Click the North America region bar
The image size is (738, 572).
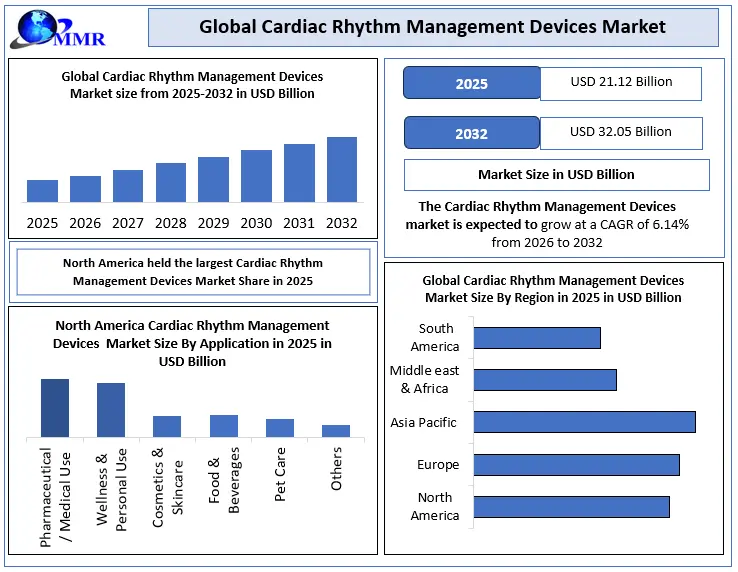coord(571,506)
